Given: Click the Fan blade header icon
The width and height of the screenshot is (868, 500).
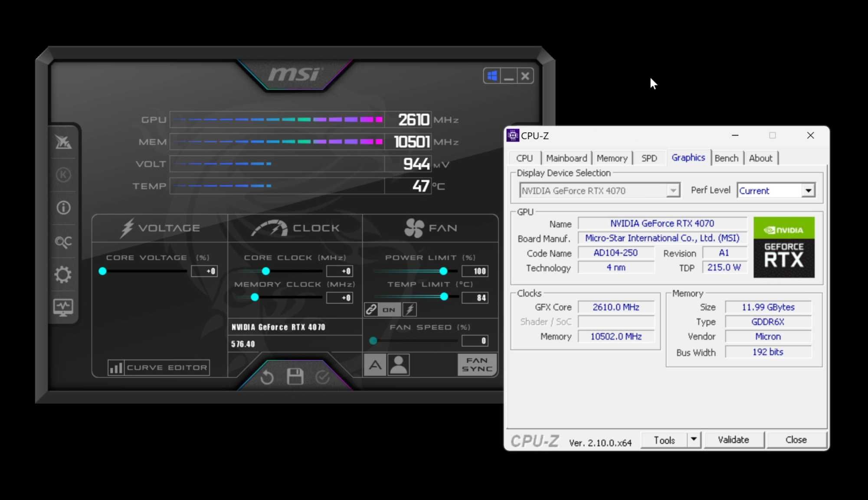Looking at the screenshot, I should coord(414,228).
